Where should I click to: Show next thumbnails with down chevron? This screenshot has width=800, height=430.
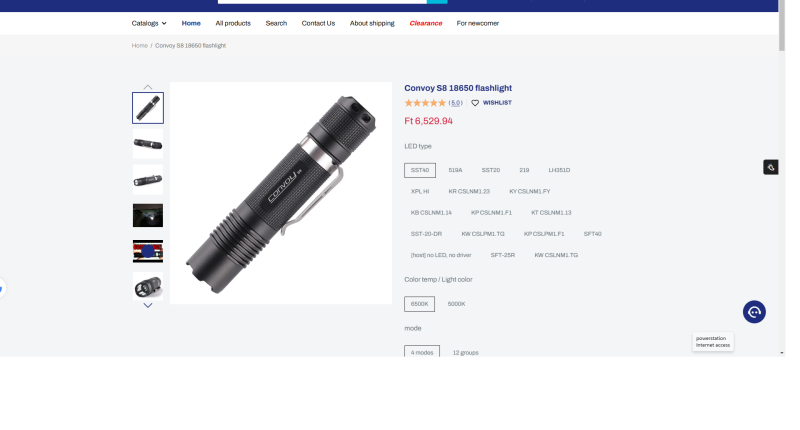[148, 306]
